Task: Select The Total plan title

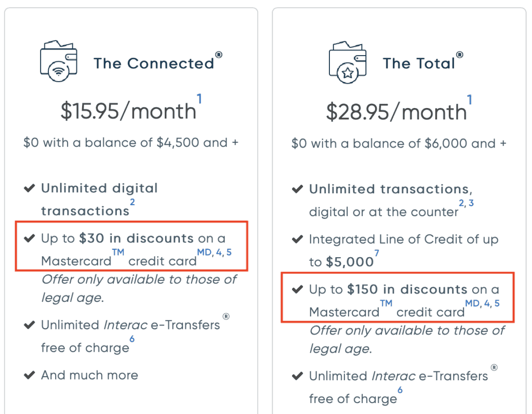Action: coord(419,63)
